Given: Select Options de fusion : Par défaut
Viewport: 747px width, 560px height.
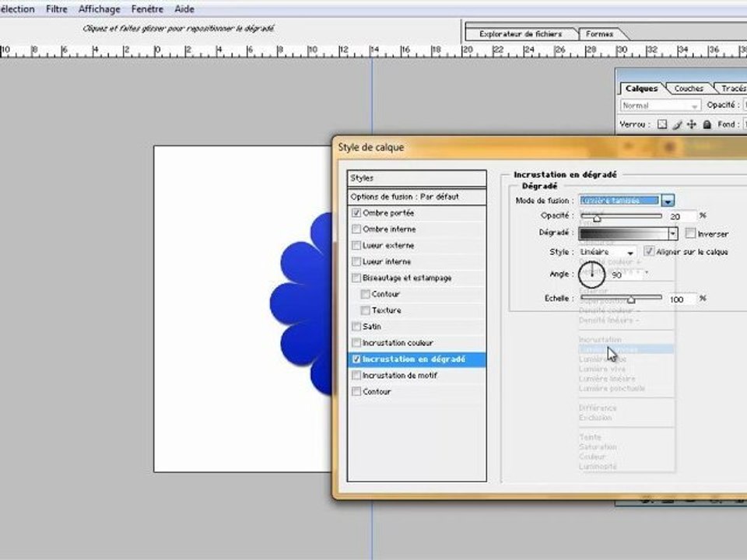Looking at the screenshot, I should tap(417, 197).
